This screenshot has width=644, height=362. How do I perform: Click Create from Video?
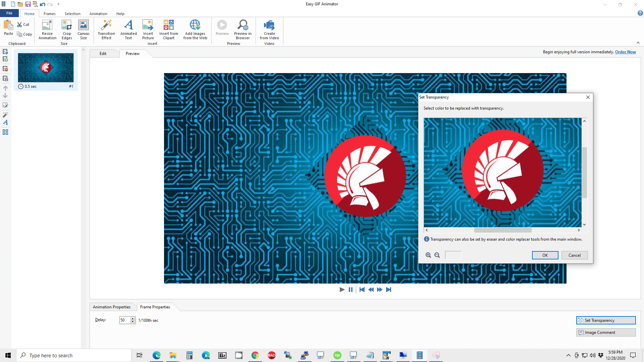(269, 30)
